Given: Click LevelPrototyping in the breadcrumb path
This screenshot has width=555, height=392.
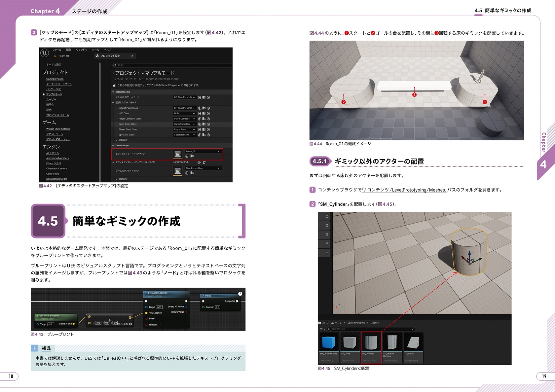Looking at the screenshot, I should click(356, 323).
